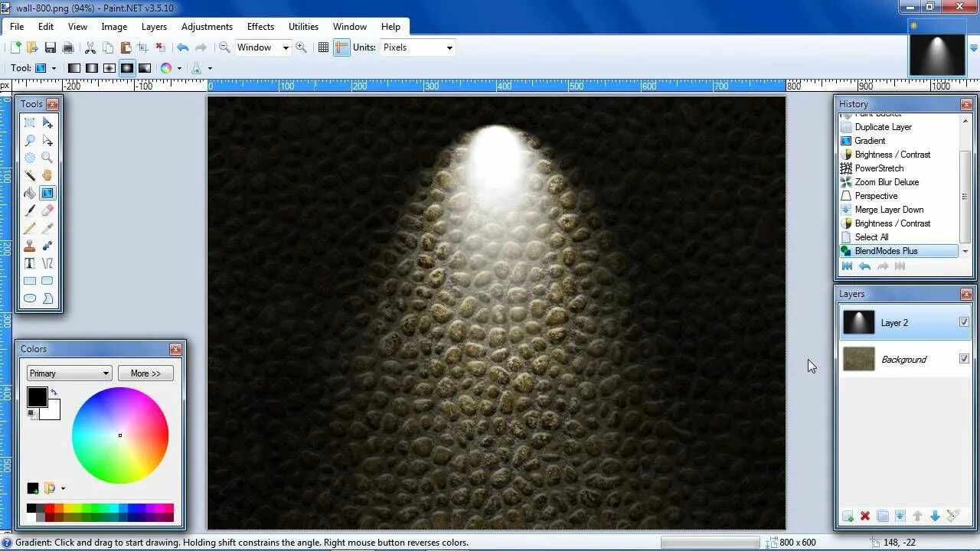Select the Text tool

pyautogui.click(x=30, y=263)
